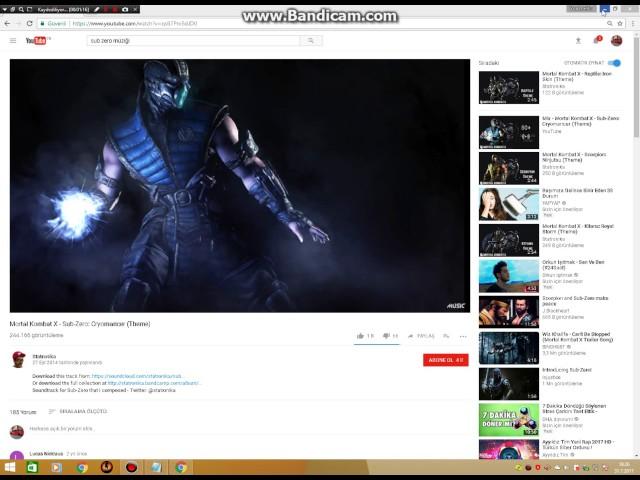Click the Bandicam toolbar dropdown arrow

[x=4, y=9]
